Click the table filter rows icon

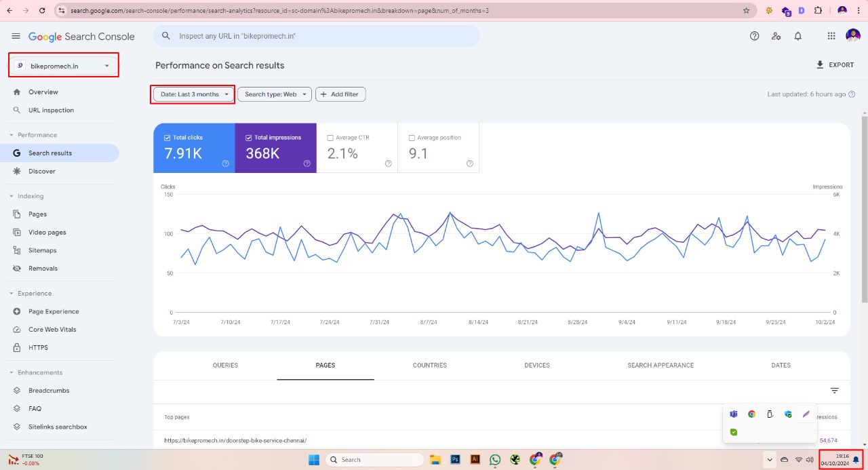click(x=835, y=391)
